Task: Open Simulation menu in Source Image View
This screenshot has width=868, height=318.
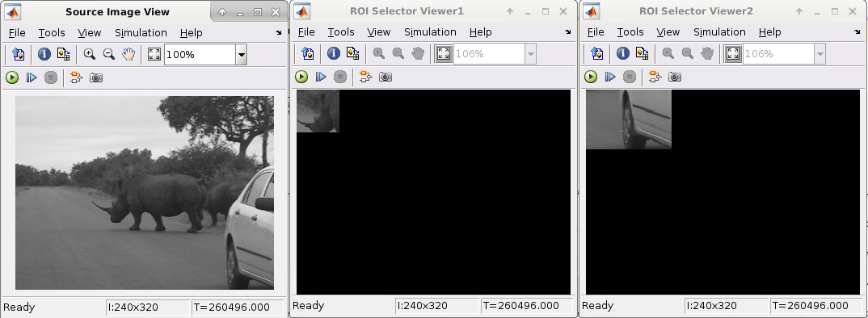Action: [x=141, y=33]
